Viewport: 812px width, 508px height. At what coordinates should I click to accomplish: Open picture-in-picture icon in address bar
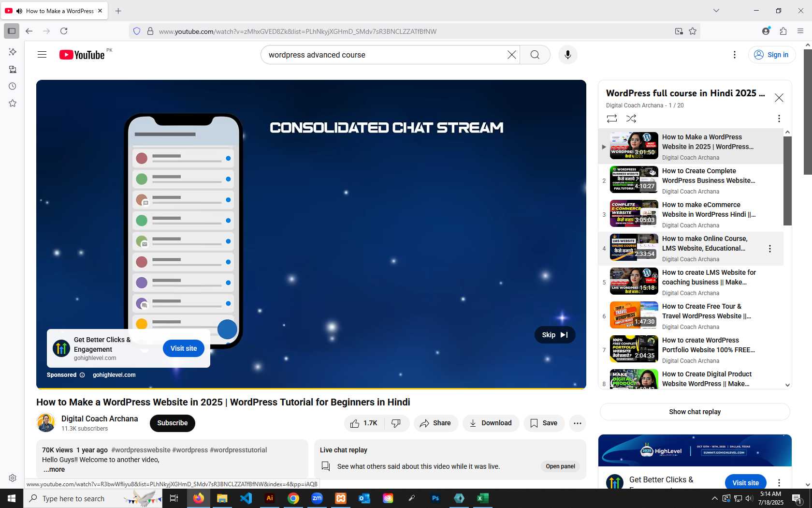point(679,31)
